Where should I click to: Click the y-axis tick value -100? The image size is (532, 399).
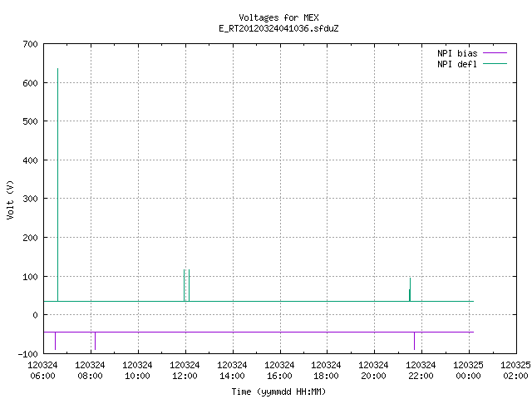point(27,354)
